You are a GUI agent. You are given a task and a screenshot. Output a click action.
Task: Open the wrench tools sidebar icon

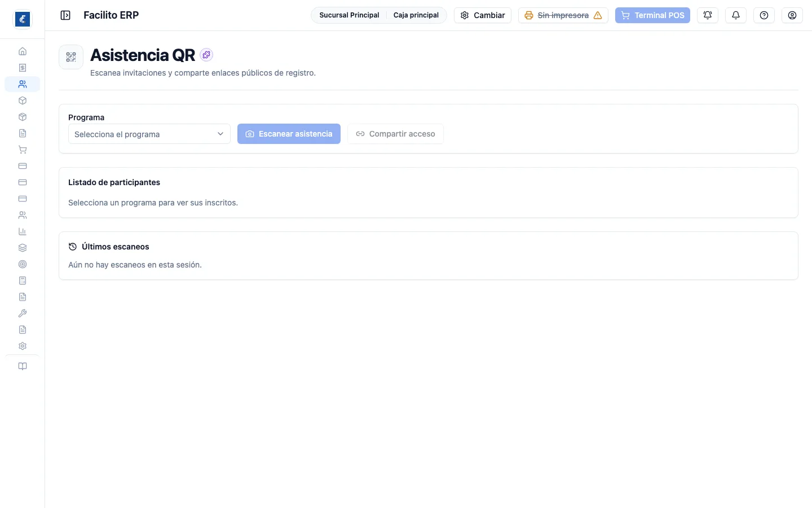[23, 313]
